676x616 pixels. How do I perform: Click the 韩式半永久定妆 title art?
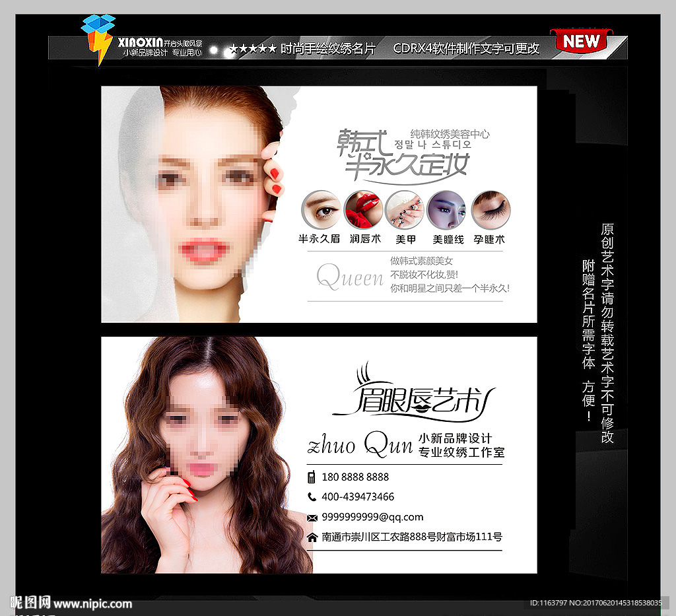pos(403,156)
